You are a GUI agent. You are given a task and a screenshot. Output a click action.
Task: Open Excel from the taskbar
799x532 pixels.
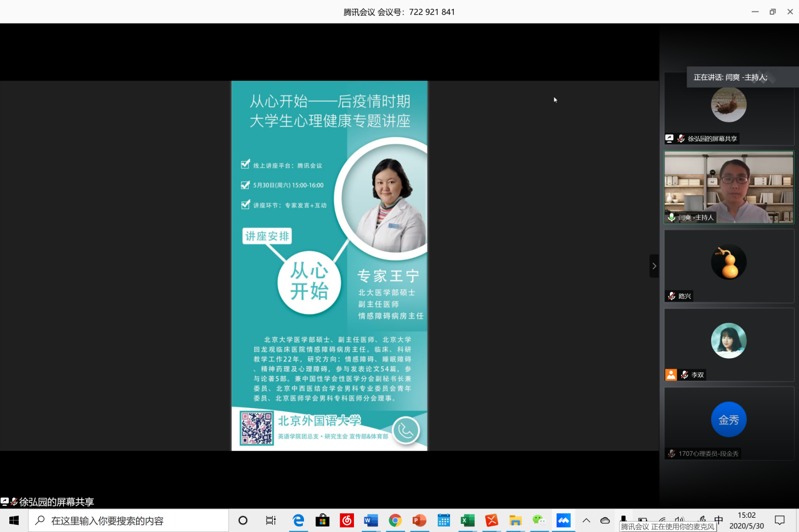coord(468,520)
